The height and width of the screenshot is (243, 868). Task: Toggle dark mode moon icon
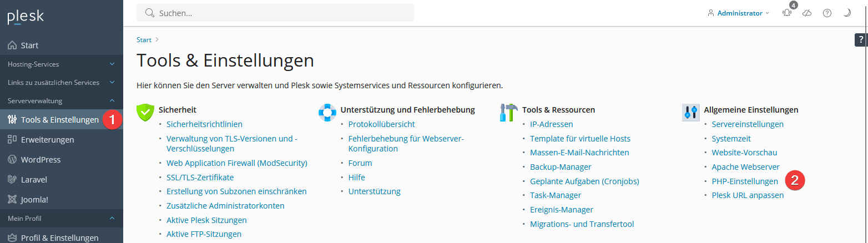tap(847, 13)
